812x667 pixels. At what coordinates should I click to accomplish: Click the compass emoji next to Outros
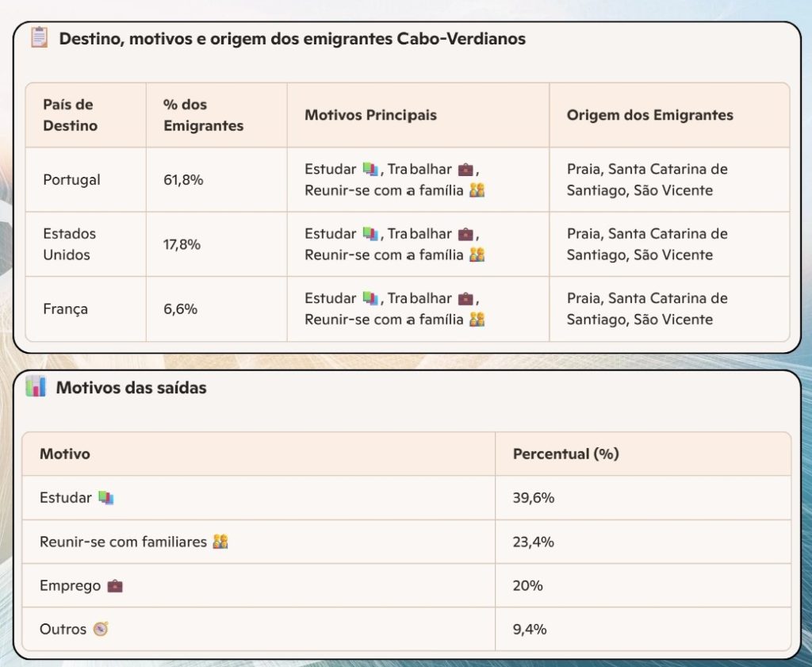101,629
